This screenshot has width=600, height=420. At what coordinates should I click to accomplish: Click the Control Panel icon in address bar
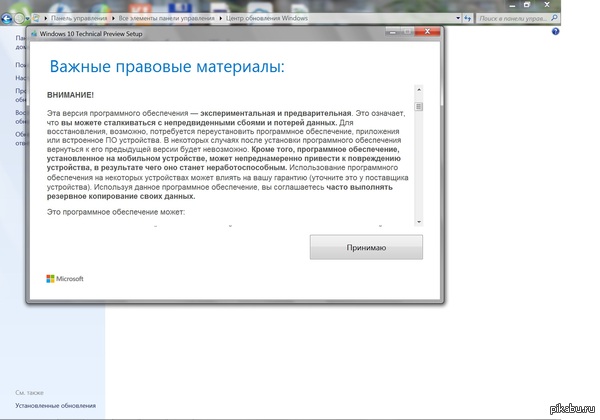(36, 18)
